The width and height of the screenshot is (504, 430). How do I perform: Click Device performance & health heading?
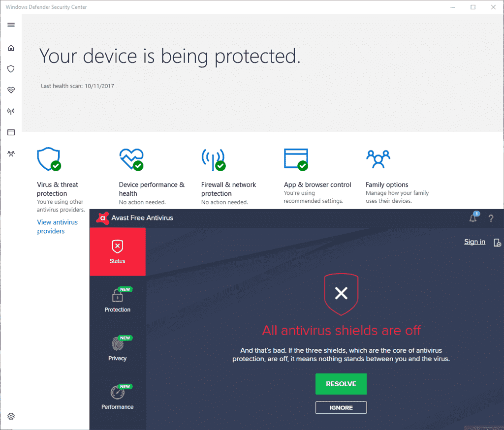tap(152, 189)
